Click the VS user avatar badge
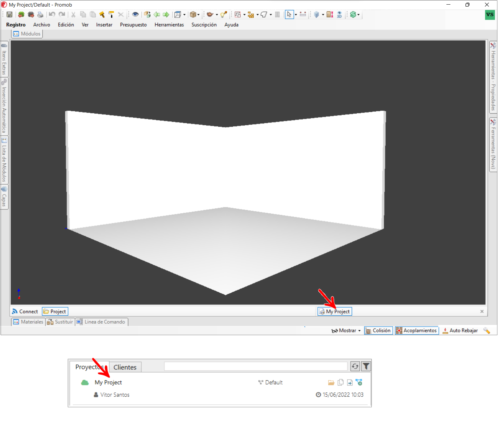504x426 pixels. (x=490, y=15)
